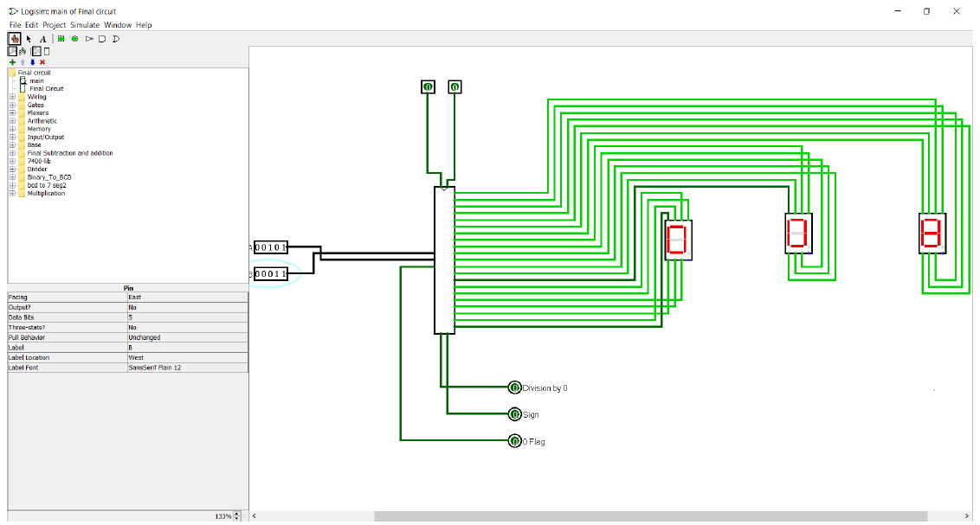980x525 pixels.
Task: Expand the Memory library folder
Action: 12,129
